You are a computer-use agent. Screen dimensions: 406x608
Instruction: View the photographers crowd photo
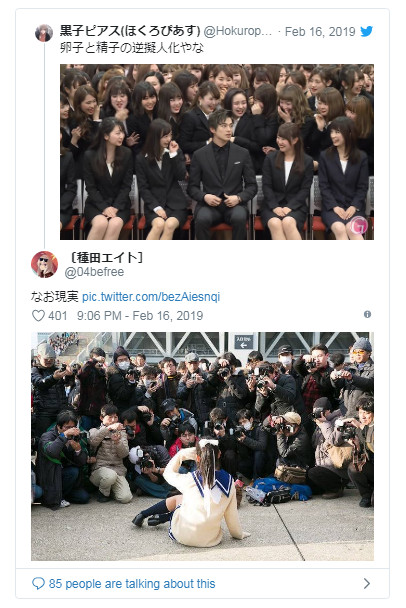click(202, 446)
